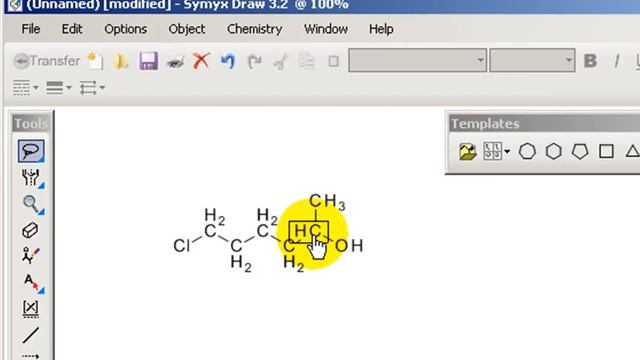Click the Print icon
This screenshot has height=360, width=640.
[x=176, y=62]
